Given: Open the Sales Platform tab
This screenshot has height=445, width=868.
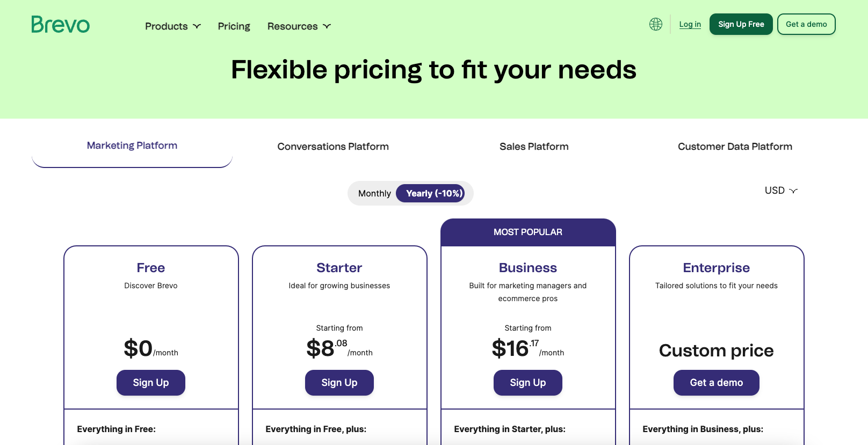Looking at the screenshot, I should coord(534,147).
